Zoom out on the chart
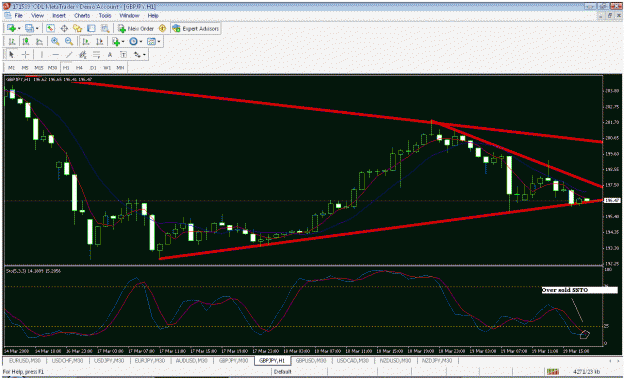 [x=69, y=41]
